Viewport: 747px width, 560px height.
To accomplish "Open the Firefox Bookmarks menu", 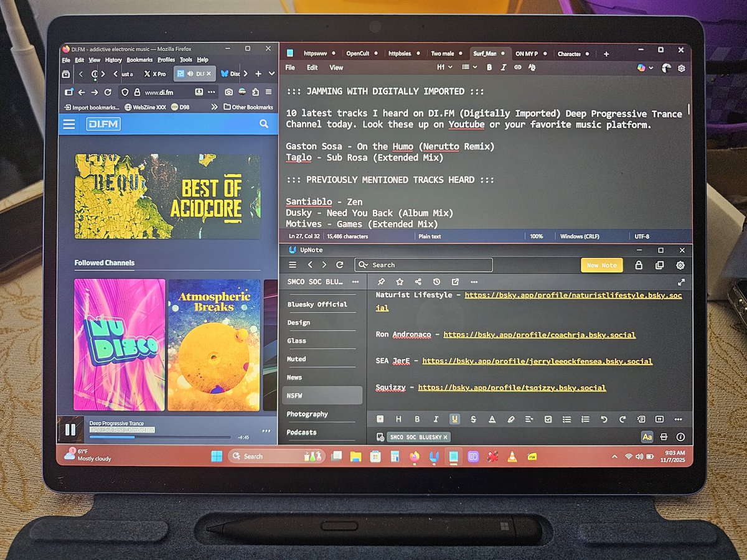I will pos(139,60).
